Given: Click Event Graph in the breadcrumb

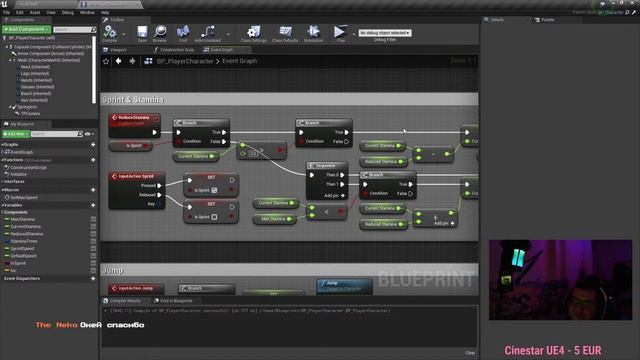Looking at the screenshot, I should click(x=240, y=61).
